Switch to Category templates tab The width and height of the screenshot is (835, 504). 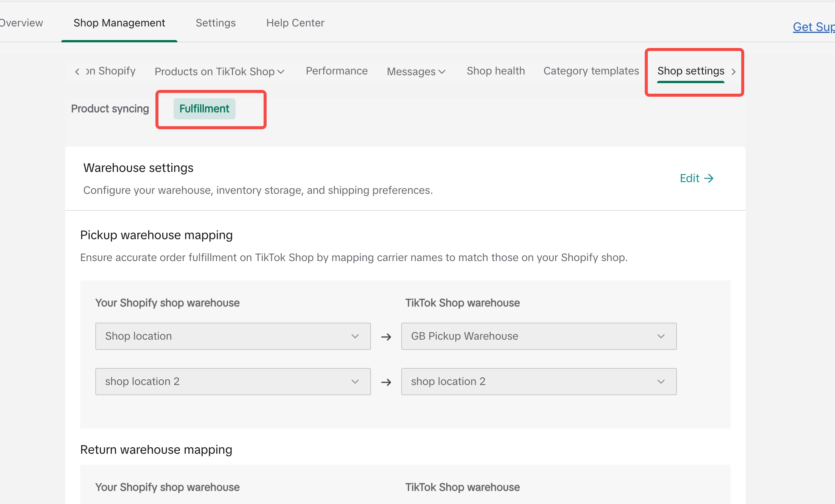point(591,71)
